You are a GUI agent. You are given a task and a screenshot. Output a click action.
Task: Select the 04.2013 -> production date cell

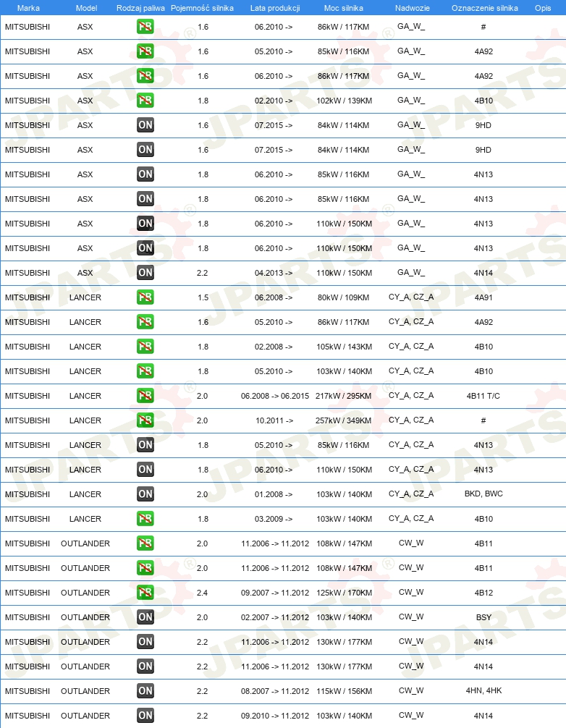274,273
